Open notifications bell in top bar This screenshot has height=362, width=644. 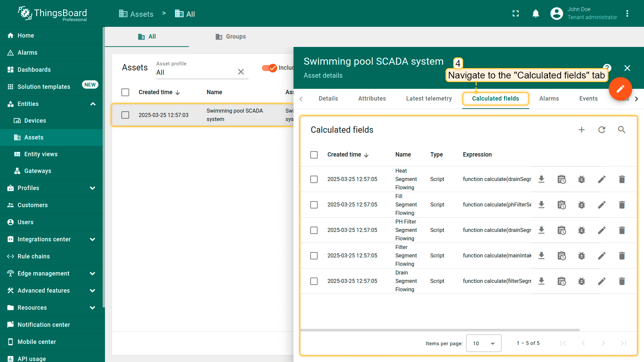click(x=536, y=13)
